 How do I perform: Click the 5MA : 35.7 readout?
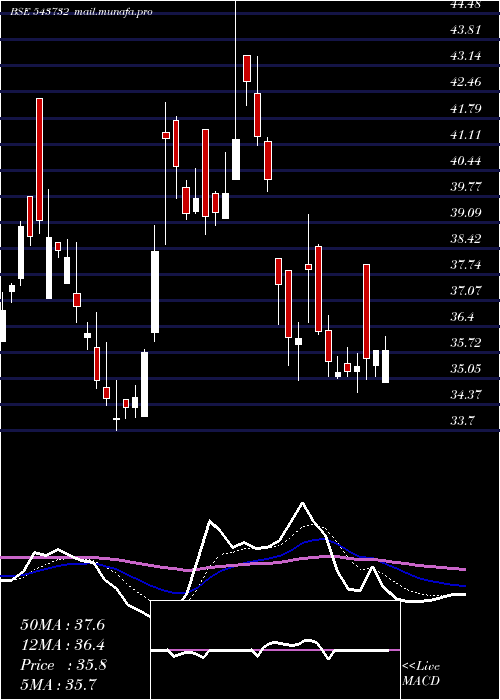point(59,684)
